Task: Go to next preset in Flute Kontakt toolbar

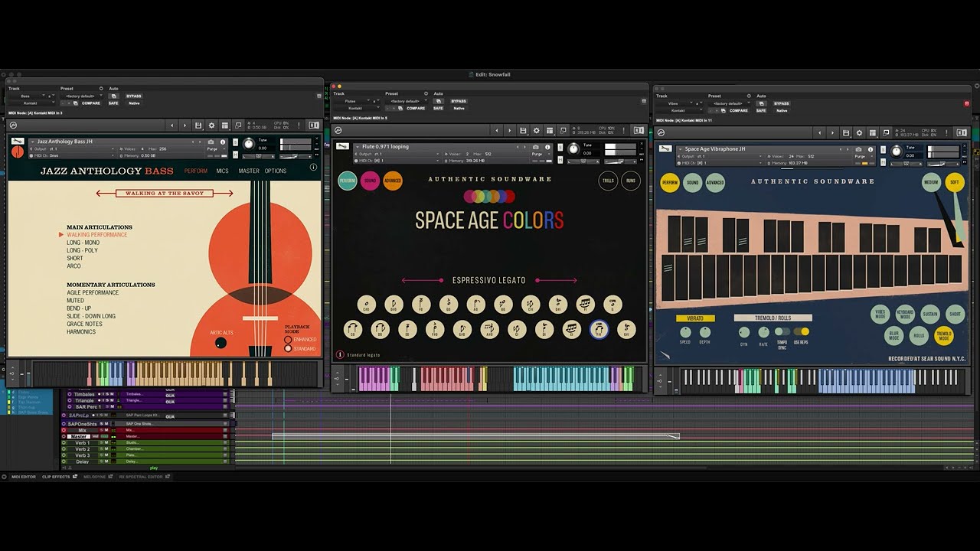Action: (510, 131)
